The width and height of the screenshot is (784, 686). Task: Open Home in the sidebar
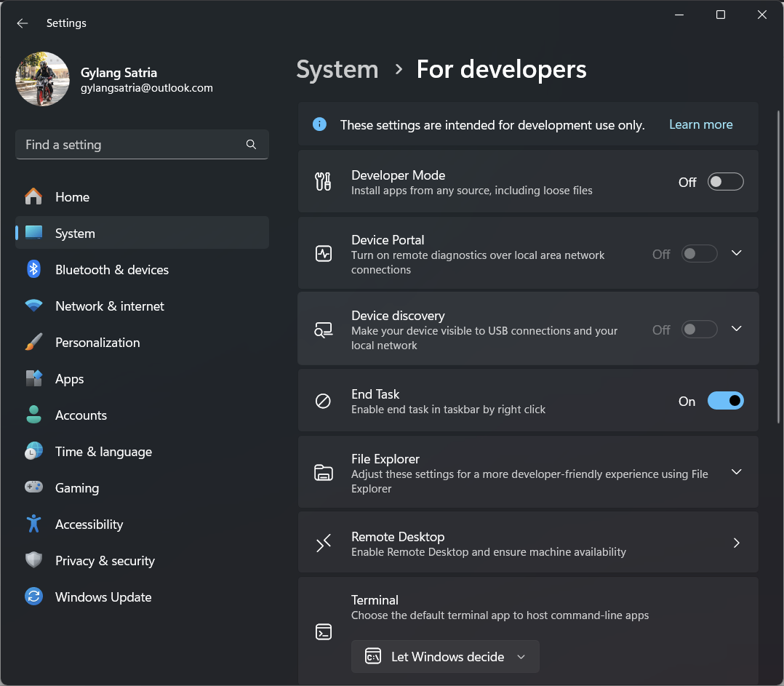tap(142, 196)
